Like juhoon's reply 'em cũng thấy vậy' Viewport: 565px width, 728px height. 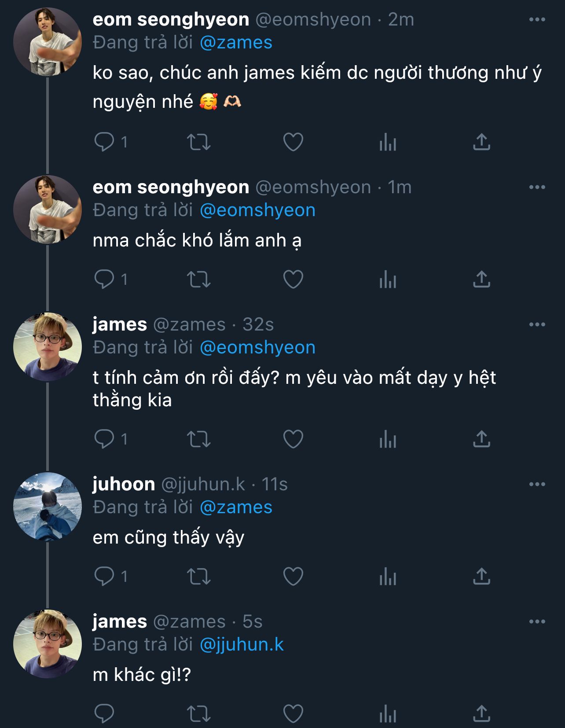point(293,576)
